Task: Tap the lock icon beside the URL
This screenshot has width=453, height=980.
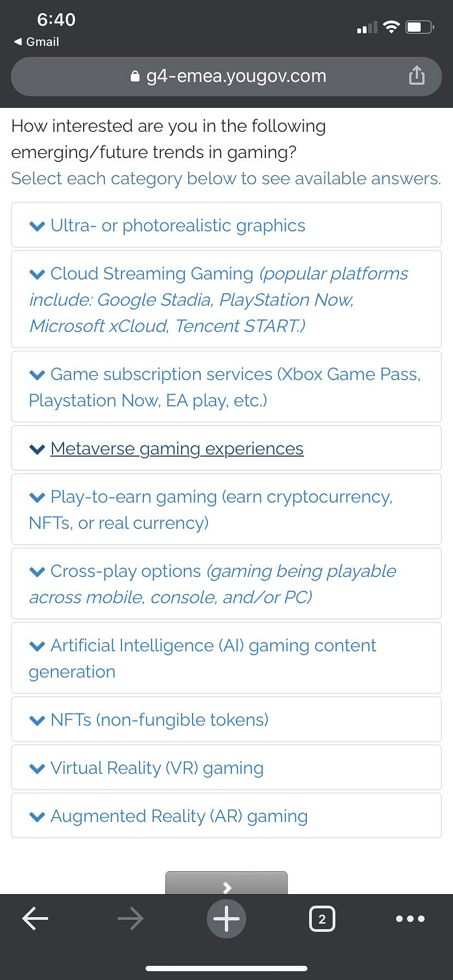Action: (135, 76)
